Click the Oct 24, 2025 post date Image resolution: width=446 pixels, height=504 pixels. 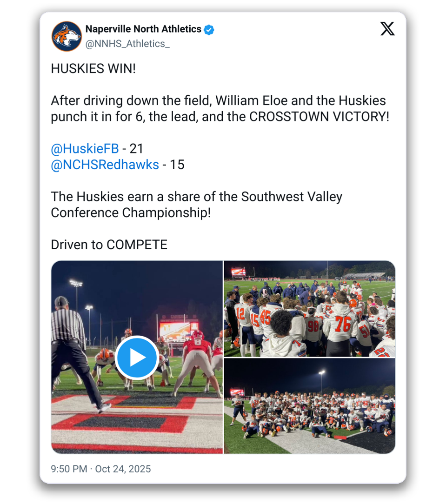point(123,469)
